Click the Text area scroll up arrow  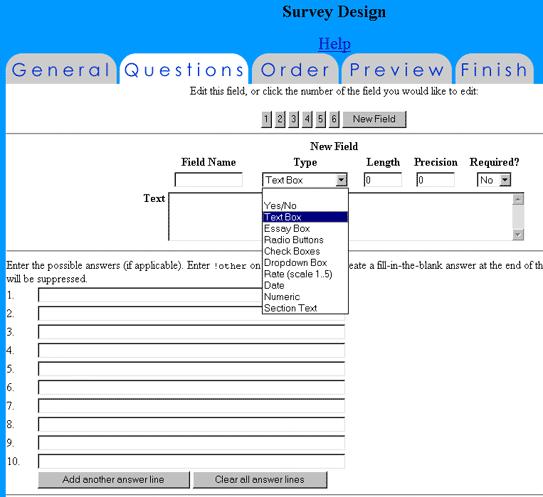coord(518,199)
